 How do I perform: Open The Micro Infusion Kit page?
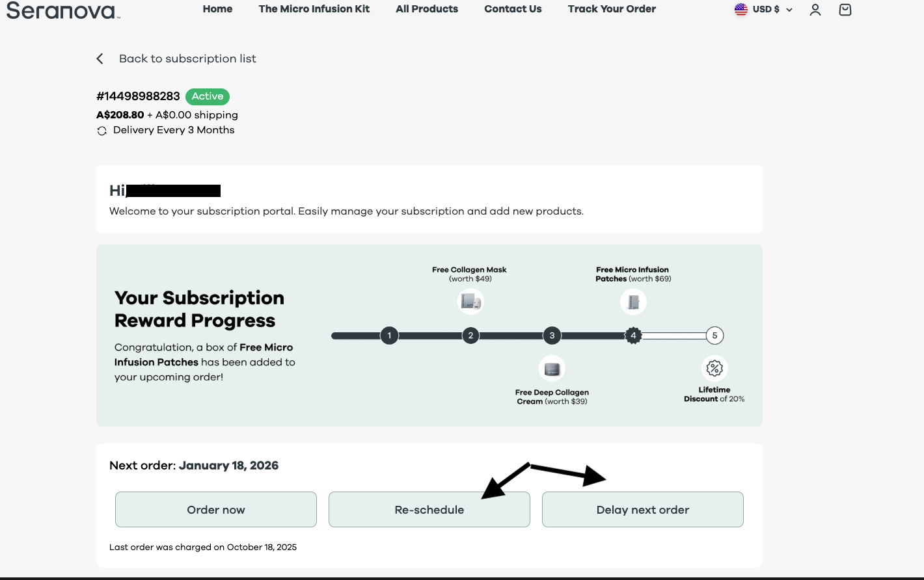click(x=314, y=9)
